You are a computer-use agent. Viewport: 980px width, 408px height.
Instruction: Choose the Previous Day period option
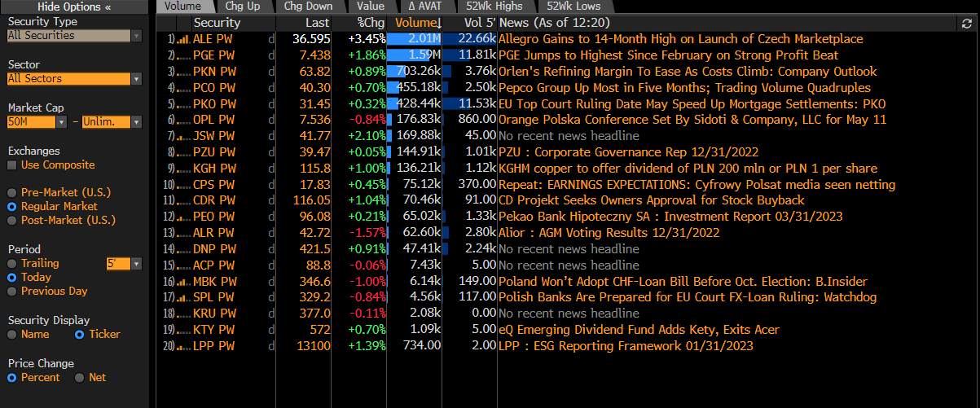12,292
